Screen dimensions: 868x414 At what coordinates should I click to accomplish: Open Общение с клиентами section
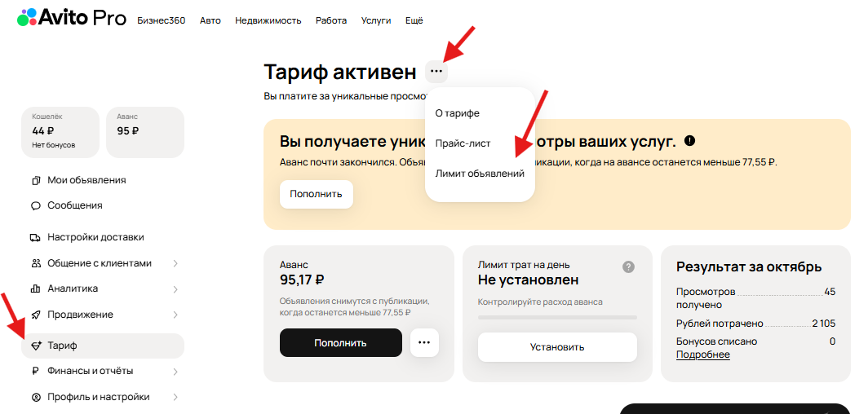click(99, 264)
